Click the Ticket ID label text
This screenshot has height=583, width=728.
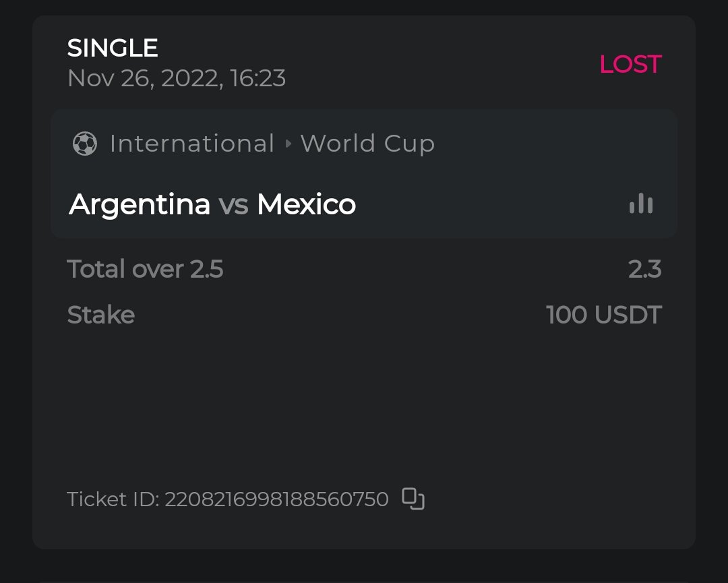coord(113,499)
